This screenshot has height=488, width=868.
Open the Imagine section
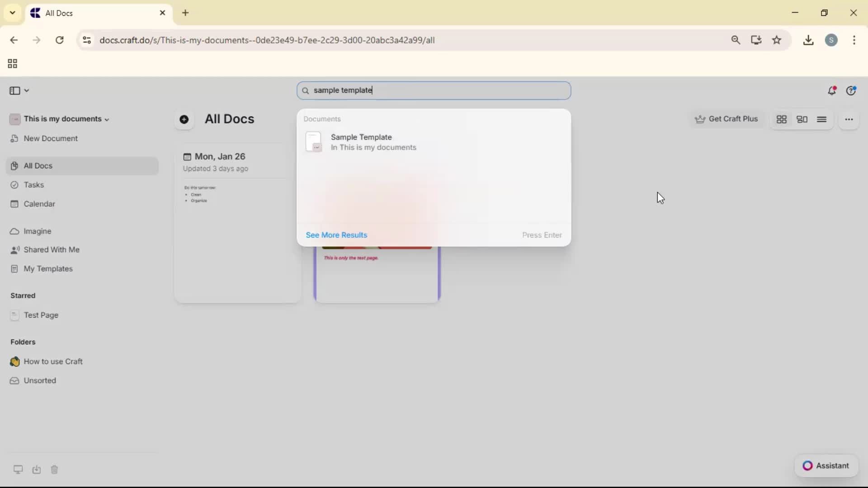pos(37,231)
